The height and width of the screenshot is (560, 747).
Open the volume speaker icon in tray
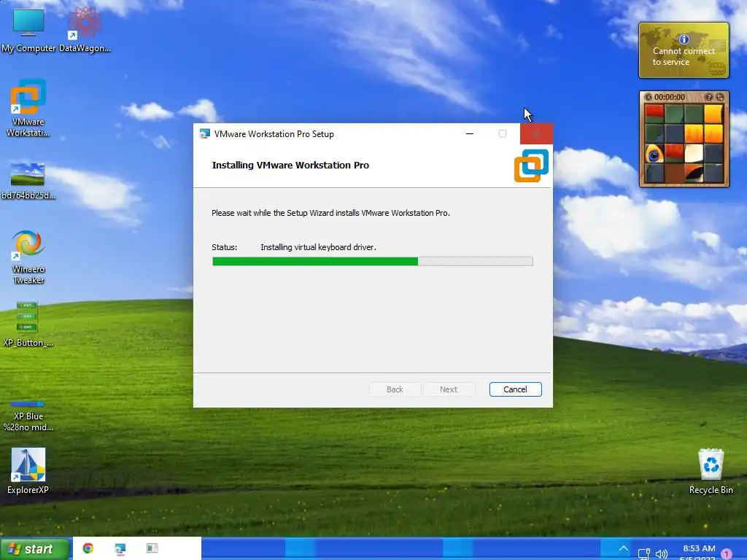pyautogui.click(x=661, y=554)
